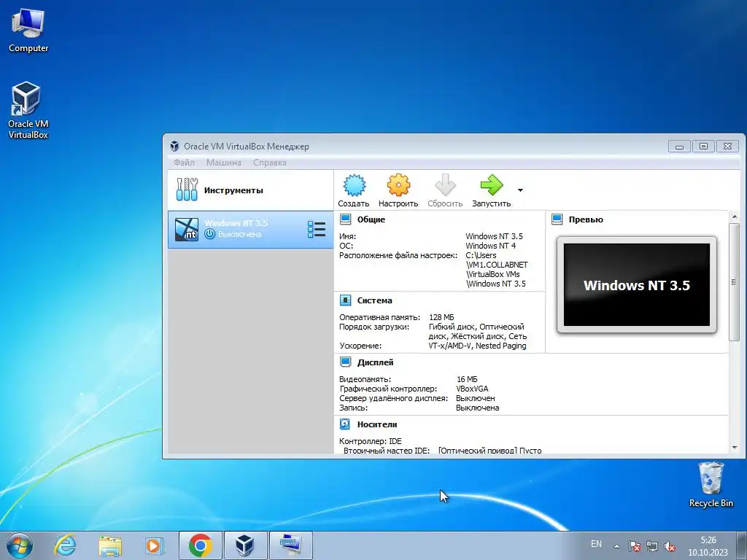Viewport: 747px width, 560px height.
Task: Click the Windows NT 4 OS value
Action: (491, 246)
